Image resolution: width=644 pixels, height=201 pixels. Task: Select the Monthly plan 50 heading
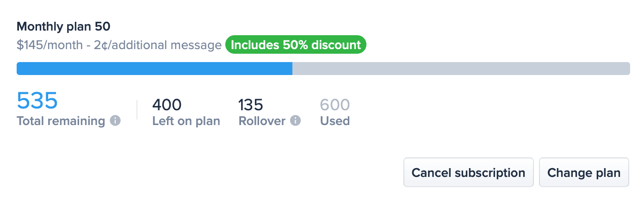pyautogui.click(x=63, y=26)
